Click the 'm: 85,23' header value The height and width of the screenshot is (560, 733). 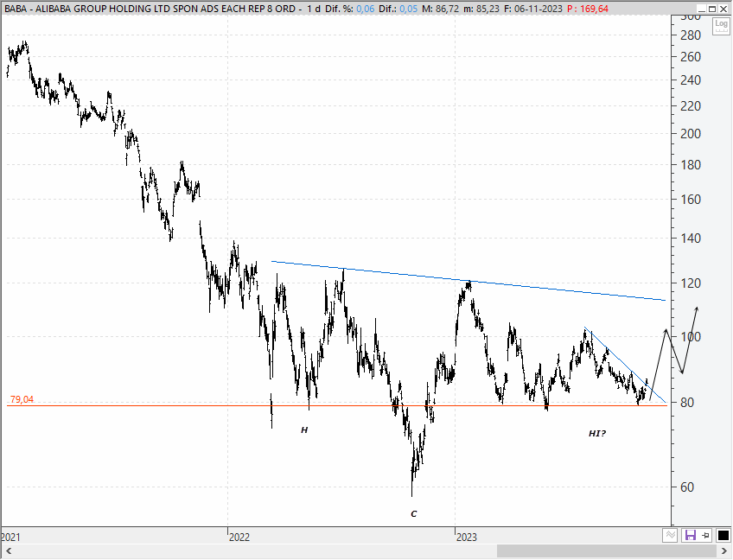click(481, 9)
